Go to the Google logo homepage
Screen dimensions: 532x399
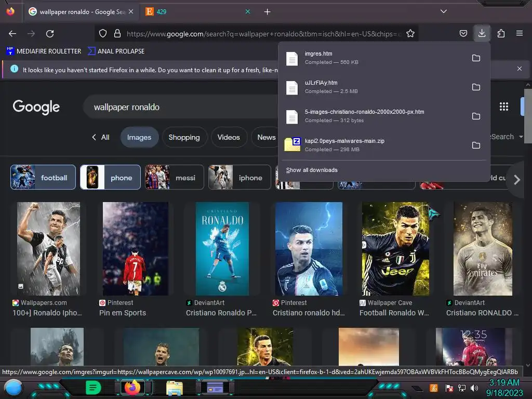(x=36, y=107)
